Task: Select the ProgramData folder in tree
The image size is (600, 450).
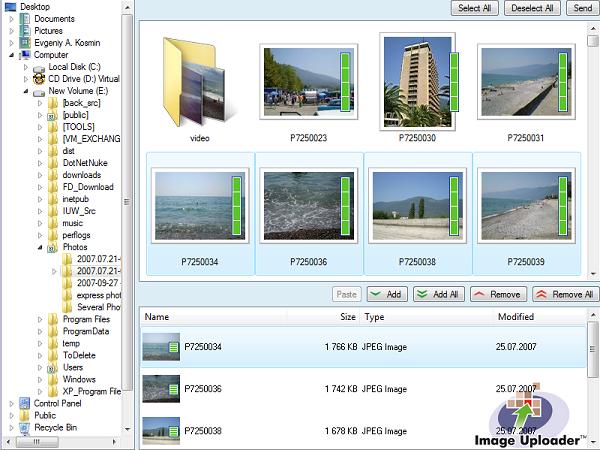Action: (86, 331)
